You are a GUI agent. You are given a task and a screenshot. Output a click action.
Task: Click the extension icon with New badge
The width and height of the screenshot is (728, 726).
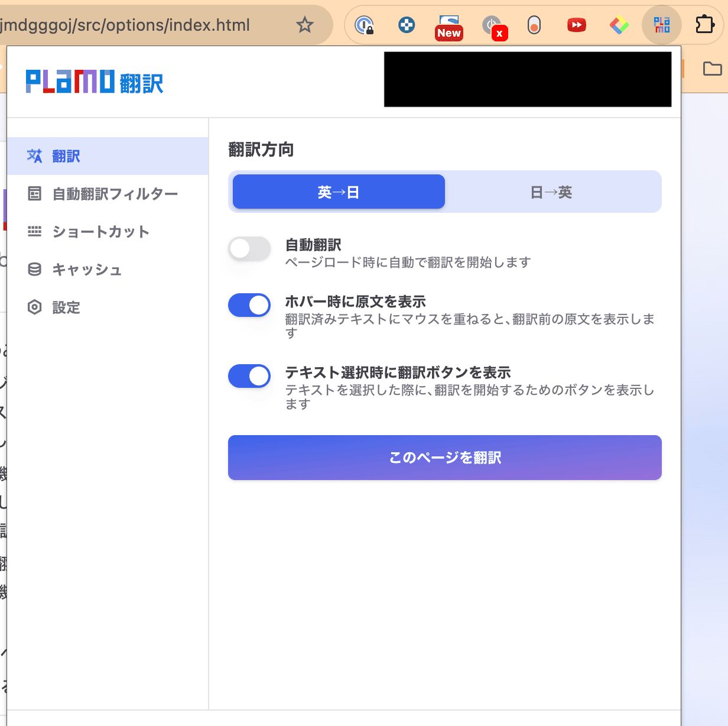click(x=448, y=25)
